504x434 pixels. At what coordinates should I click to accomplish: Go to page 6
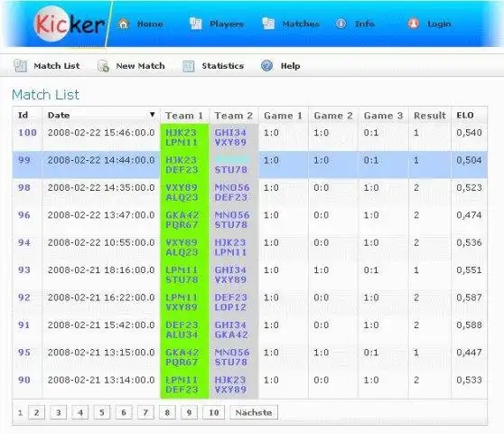[124, 412]
